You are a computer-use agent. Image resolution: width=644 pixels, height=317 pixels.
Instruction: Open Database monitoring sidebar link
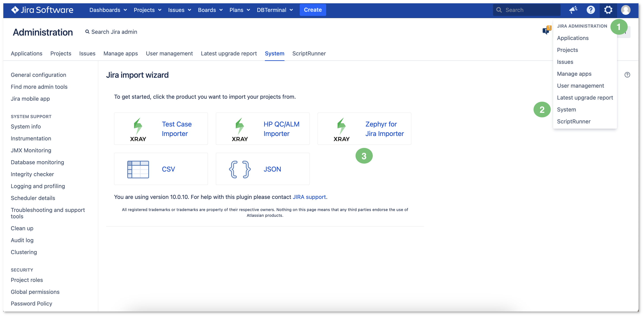click(x=37, y=162)
